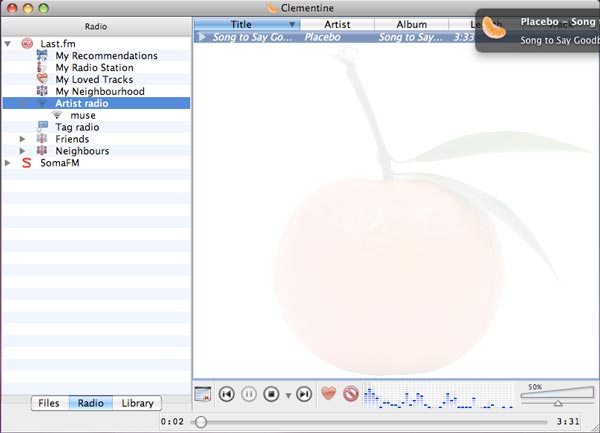This screenshot has height=433, width=600.
Task: Click the SomaFM red S icon
Action: [x=26, y=163]
